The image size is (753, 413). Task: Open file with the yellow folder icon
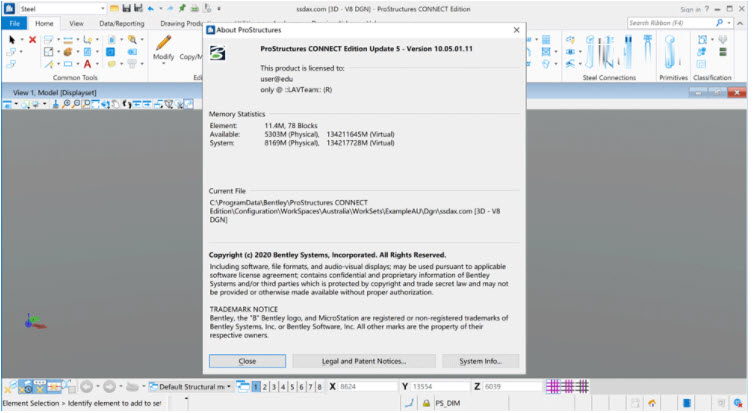pos(114,9)
